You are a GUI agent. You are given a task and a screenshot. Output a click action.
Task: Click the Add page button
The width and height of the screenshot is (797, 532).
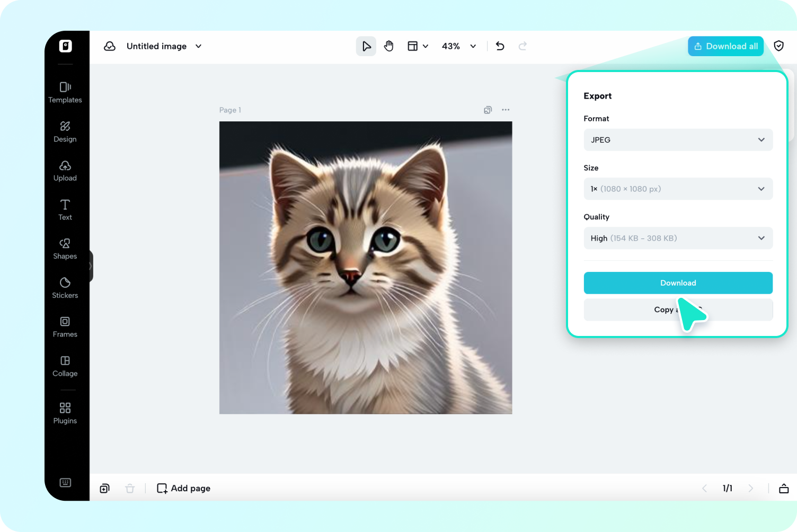[183, 488]
